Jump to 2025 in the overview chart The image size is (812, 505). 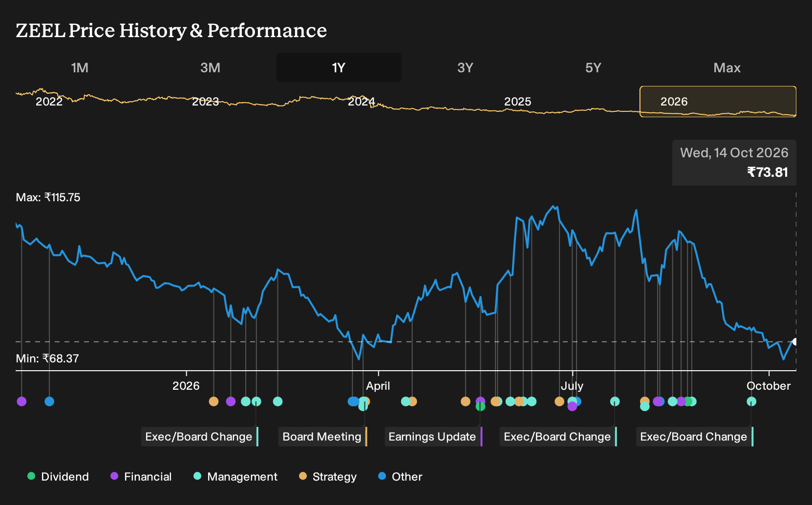517,102
